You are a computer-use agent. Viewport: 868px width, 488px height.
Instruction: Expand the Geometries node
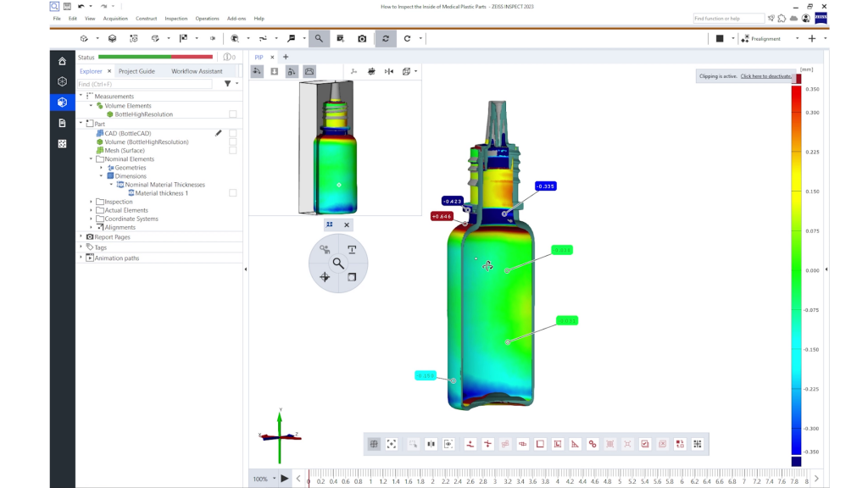click(102, 168)
